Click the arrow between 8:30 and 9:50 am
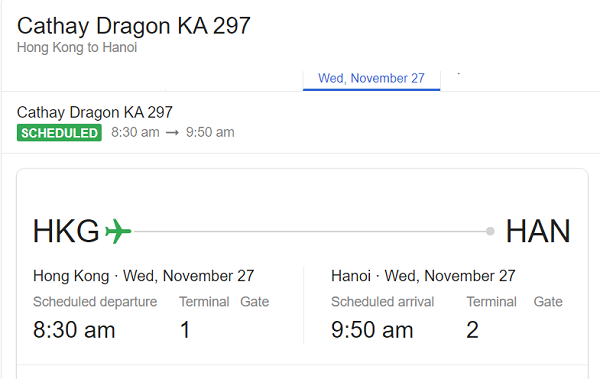Viewport: 600px width, 379px height. pos(172,133)
